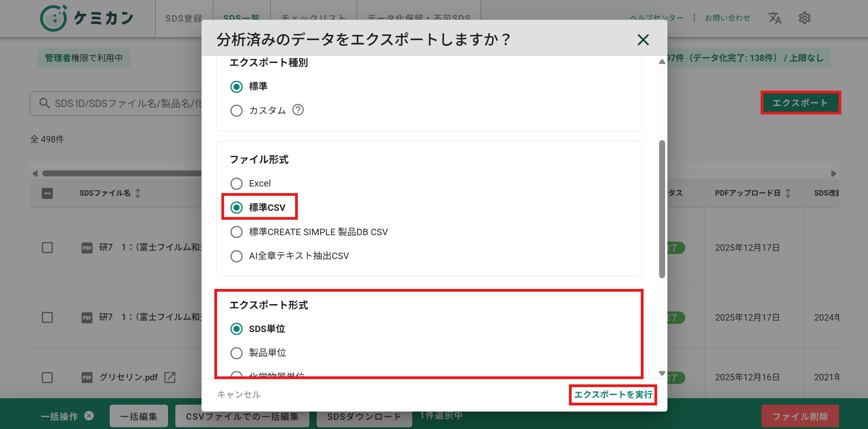Image resolution: width=868 pixels, height=429 pixels.
Task: Dismiss 一括操作 with the x icon
Action: click(x=89, y=416)
